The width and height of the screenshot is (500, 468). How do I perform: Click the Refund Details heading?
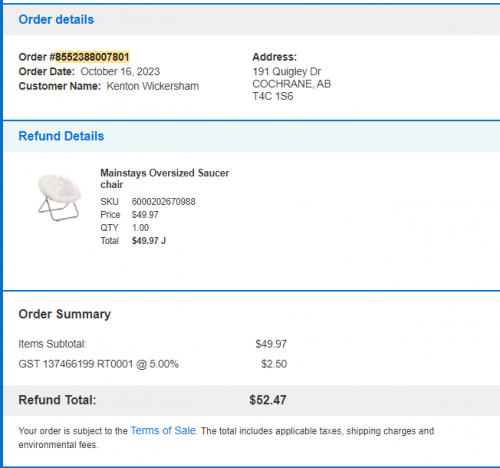click(x=61, y=136)
